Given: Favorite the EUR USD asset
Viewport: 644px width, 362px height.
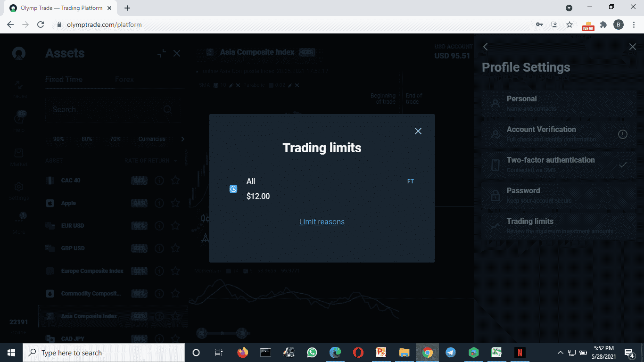Looking at the screenshot, I should (175, 225).
